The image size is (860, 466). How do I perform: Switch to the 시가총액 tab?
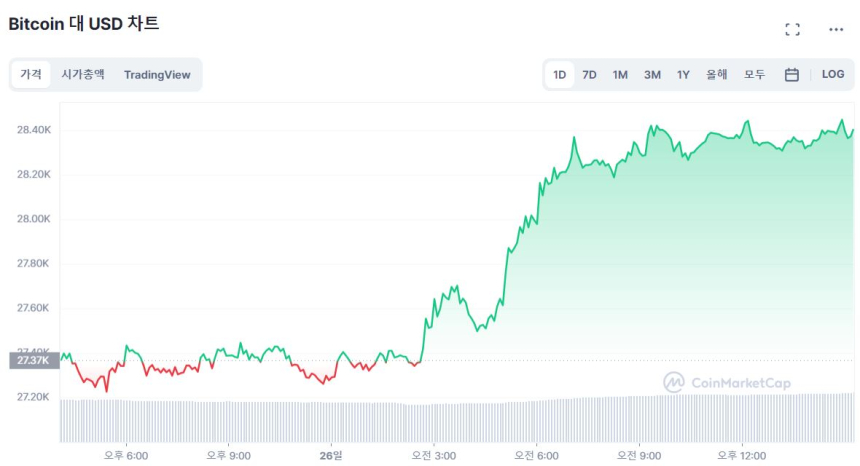tap(82, 74)
